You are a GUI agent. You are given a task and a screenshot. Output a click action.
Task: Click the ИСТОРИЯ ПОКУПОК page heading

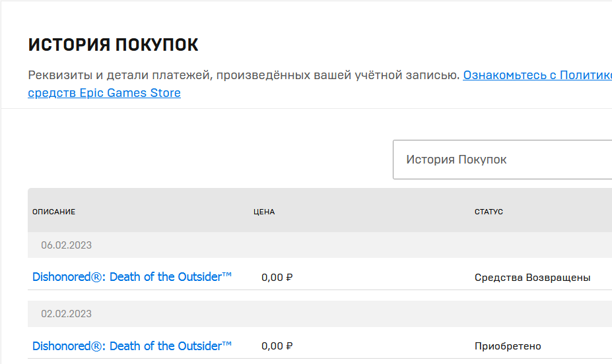coord(113,45)
